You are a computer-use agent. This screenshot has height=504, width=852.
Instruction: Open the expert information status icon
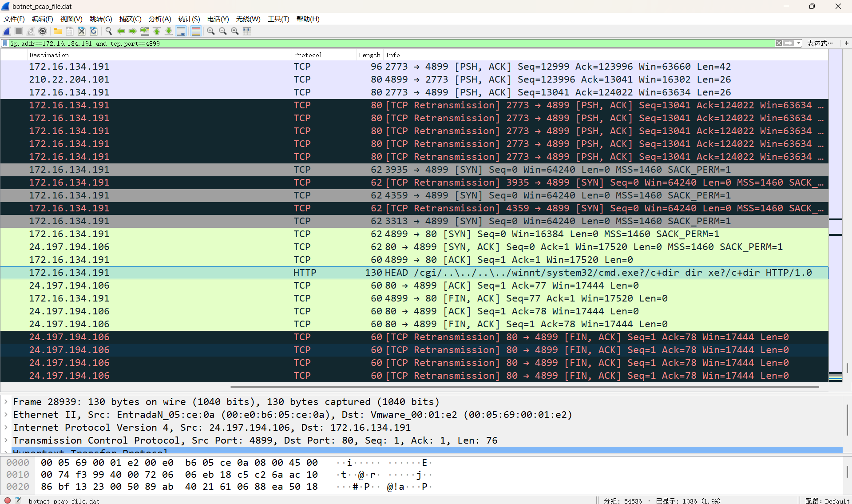(x=8, y=500)
